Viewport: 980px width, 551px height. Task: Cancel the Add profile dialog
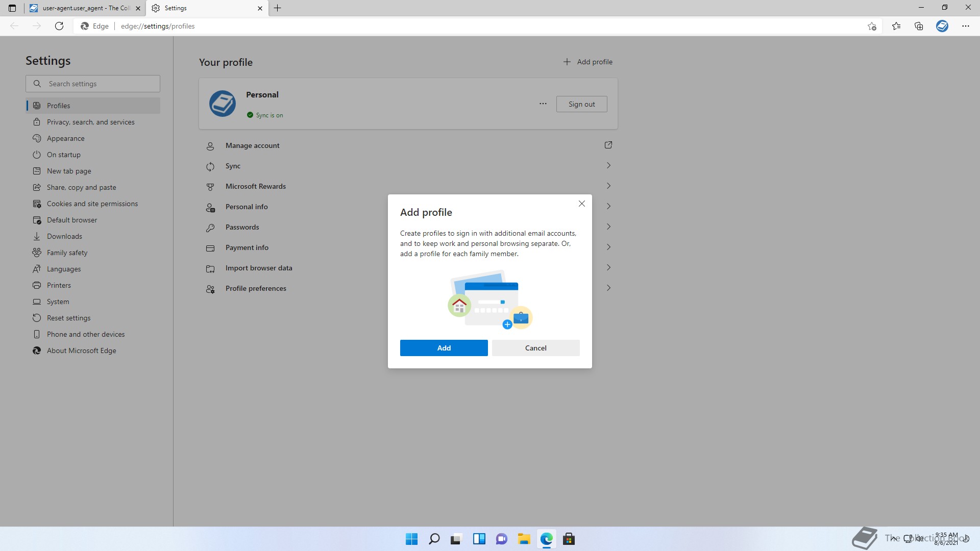pyautogui.click(x=535, y=348)
